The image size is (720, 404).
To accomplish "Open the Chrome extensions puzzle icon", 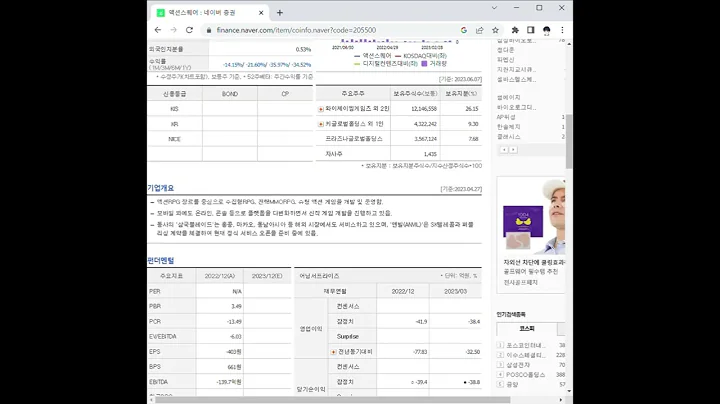I will [515, 30].
